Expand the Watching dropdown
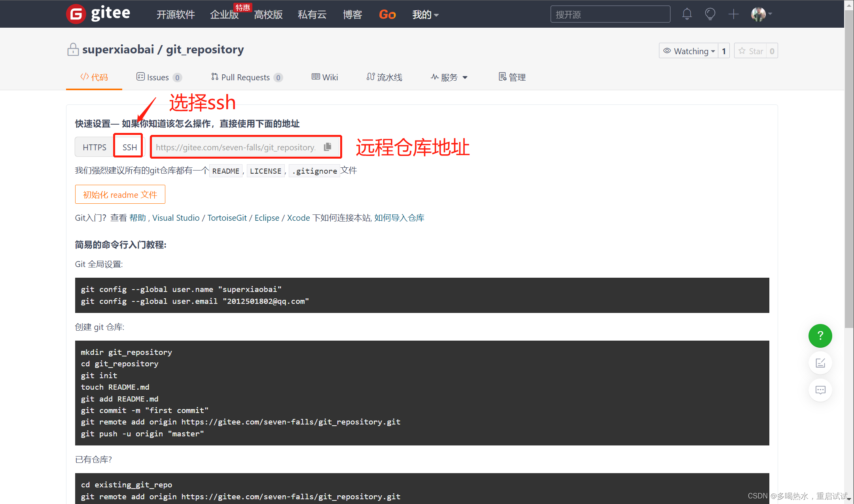Viewport: 854px width, 504px height. coord(689,51)
